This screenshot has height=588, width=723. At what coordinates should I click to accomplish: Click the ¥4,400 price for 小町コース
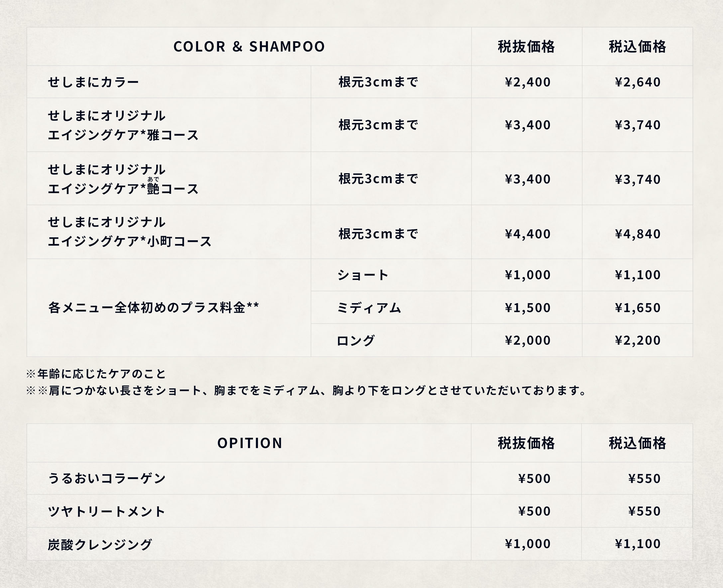(527, 234)
